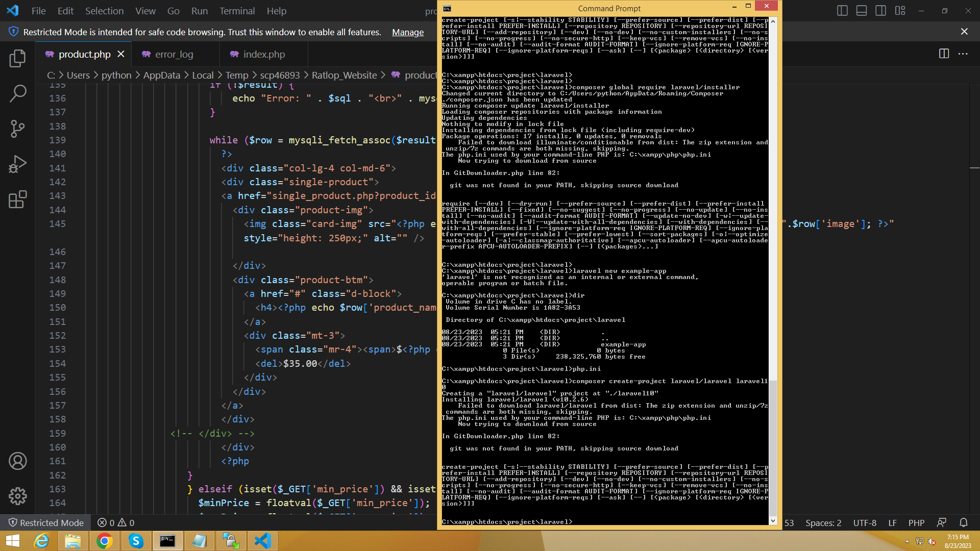Change UTF-8 encoding in status bar

[865, 523]
